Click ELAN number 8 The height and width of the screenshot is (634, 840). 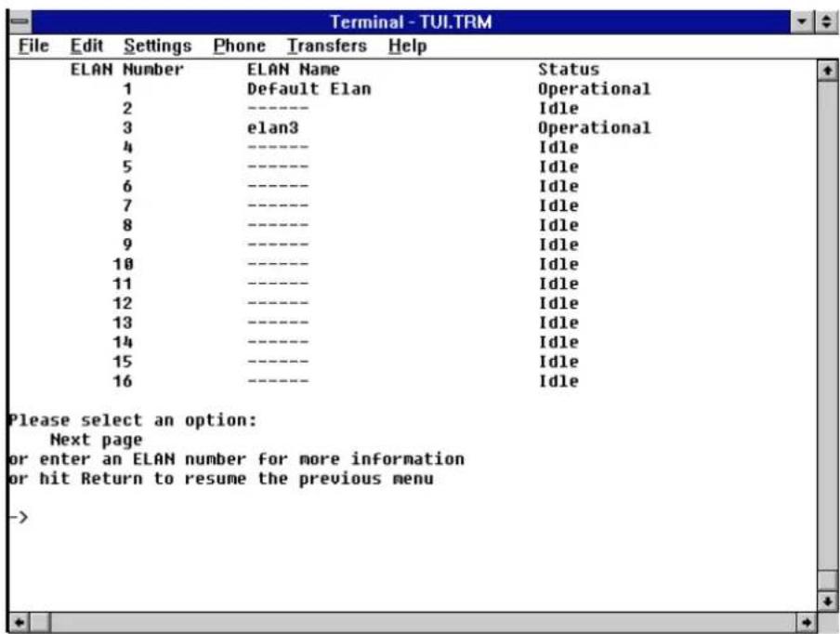coord(127,226)
